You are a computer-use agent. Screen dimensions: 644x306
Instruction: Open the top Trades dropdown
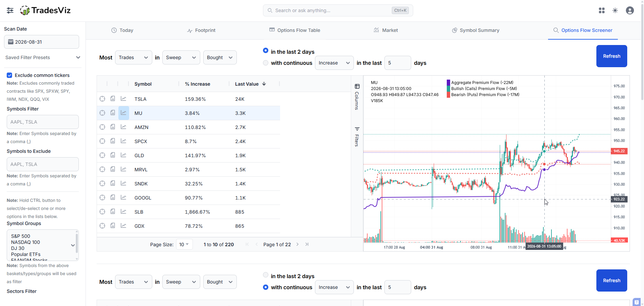[x=133, y=57]
